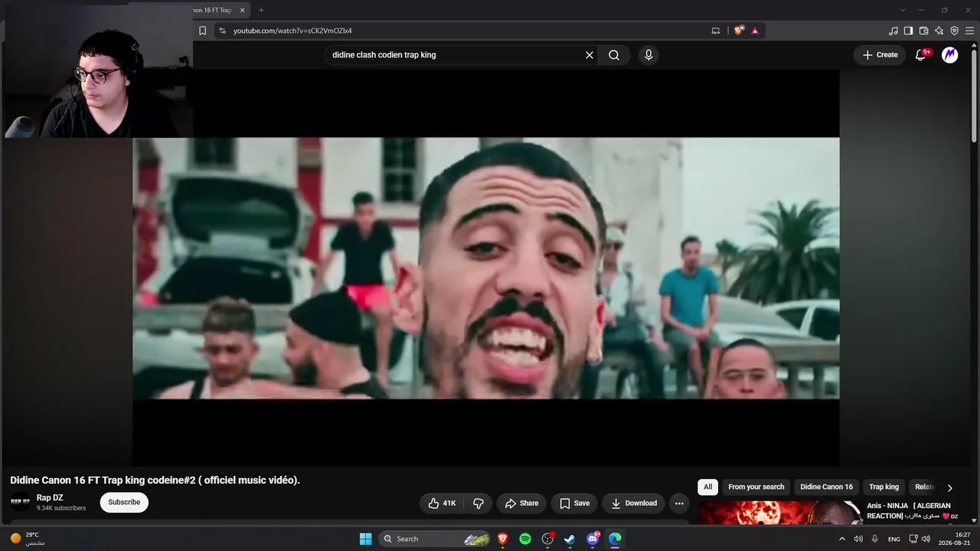Screen dimensions: 980x551
Task: Click the Create button
Action: tap(880, 55)
